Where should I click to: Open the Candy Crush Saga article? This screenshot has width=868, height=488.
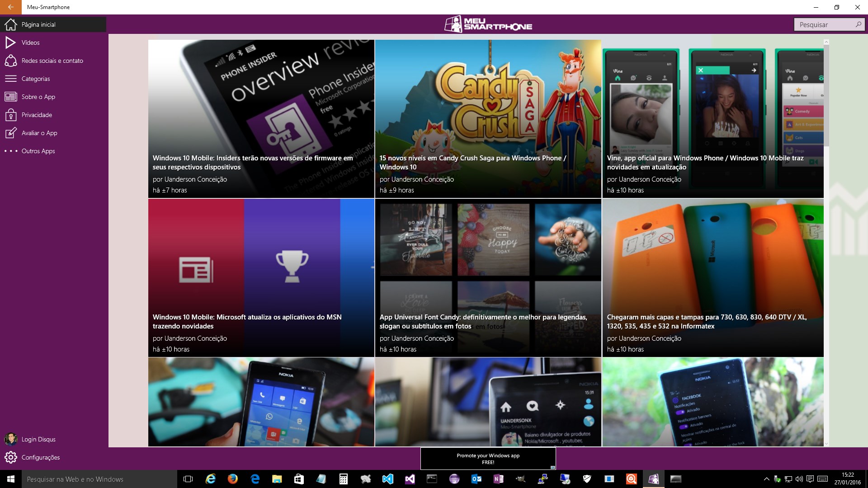488,119
